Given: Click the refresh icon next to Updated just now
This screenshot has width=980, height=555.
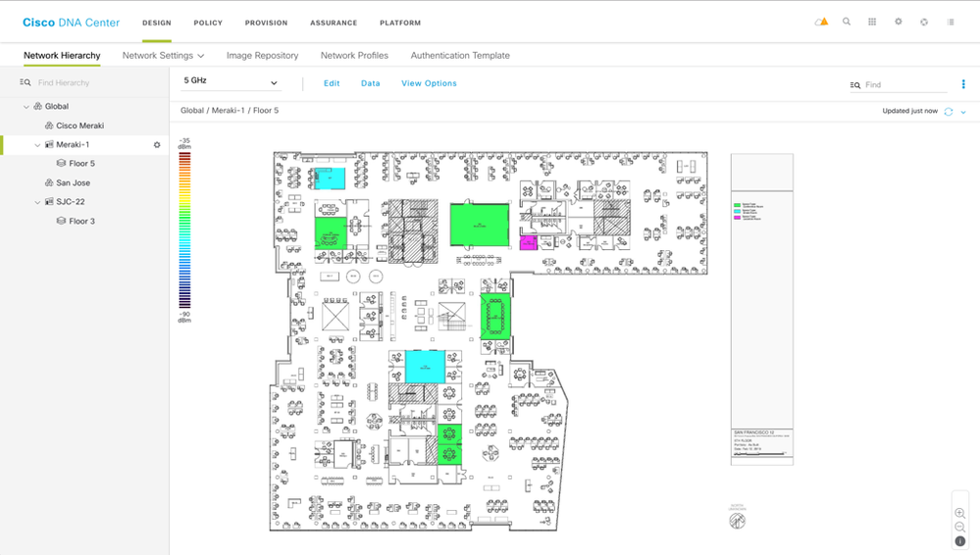Looking at the screenshot, I should pyautogui.click(x=949, y=111).
